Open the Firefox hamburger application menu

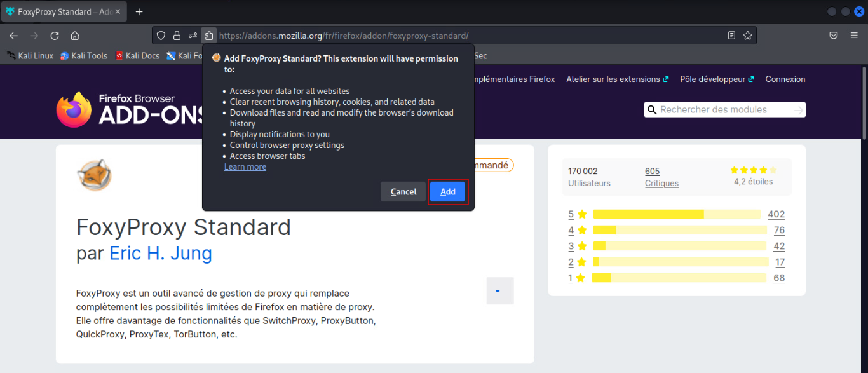tap(854, 36)
